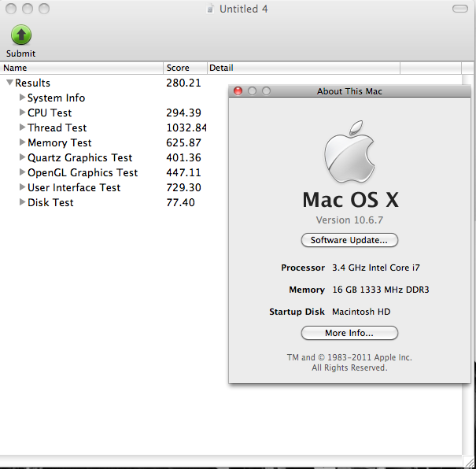Screen dimensions: 476x469
Task: Click the green Submit arrow icon
Action: pyautogui.click(x=21, y=35)
